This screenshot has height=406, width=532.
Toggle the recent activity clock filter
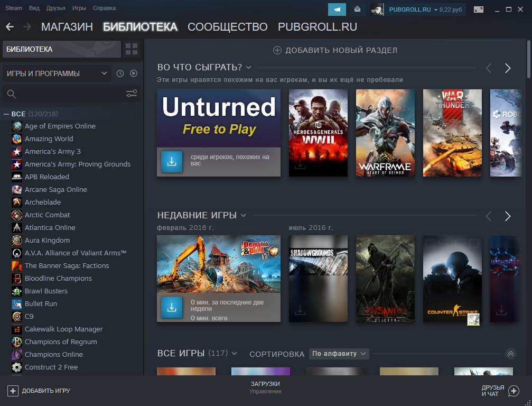tap(120, 73)
